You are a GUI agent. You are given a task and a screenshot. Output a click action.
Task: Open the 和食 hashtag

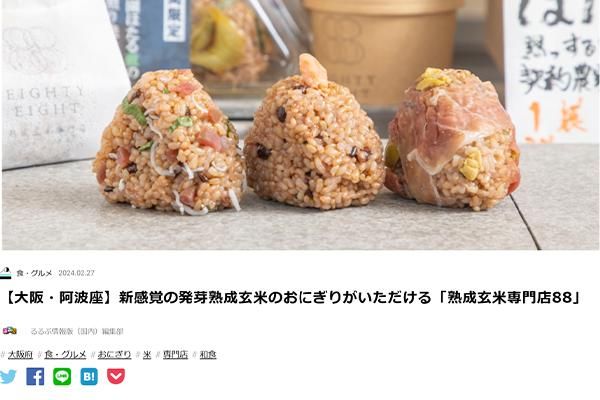tap(208, 355)
